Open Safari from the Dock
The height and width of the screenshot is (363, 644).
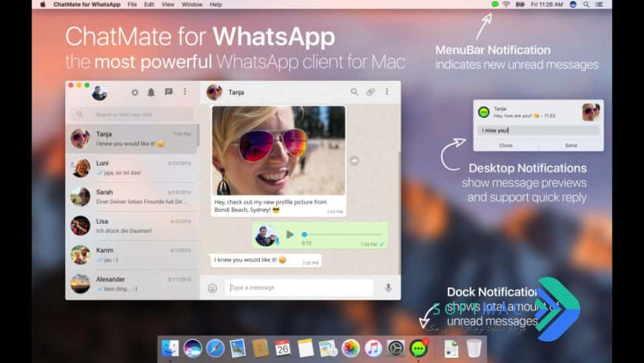click(215, 349)
